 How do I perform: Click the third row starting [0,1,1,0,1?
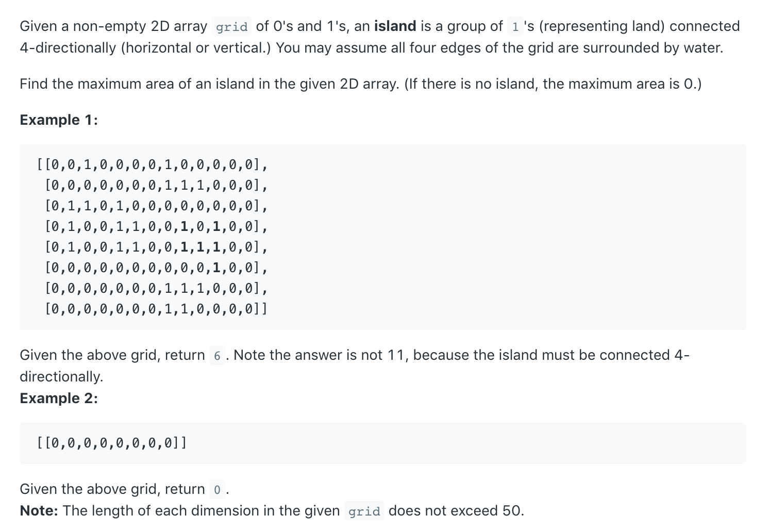click(156, 206)
